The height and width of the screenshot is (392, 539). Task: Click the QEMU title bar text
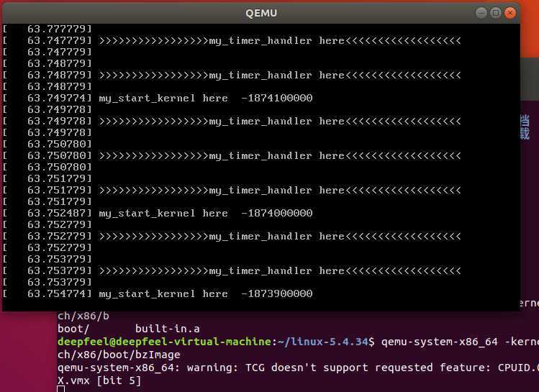point(261,13)
